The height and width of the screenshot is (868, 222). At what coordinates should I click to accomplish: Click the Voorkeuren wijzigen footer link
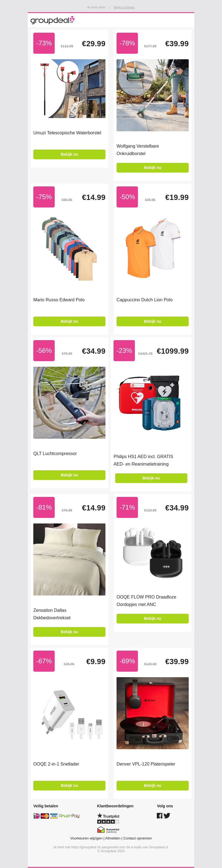[x=86, y=838]
